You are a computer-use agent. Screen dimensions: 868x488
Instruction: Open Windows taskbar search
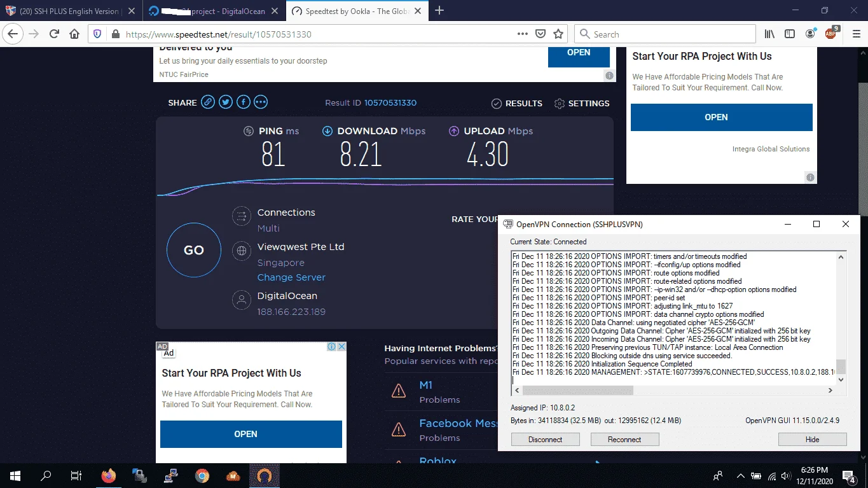[46, 475]
